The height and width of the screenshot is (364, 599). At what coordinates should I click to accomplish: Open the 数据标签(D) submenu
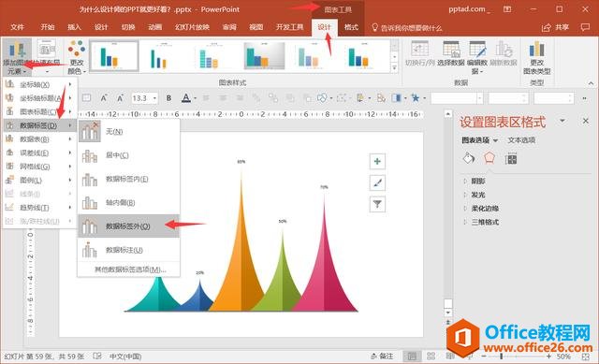click(x=39, y=125)
